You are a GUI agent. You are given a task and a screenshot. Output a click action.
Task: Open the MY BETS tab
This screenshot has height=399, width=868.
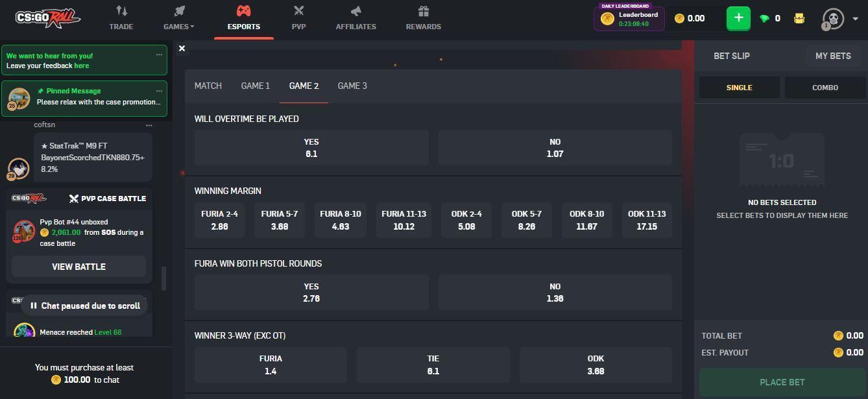tap(832, 56)
